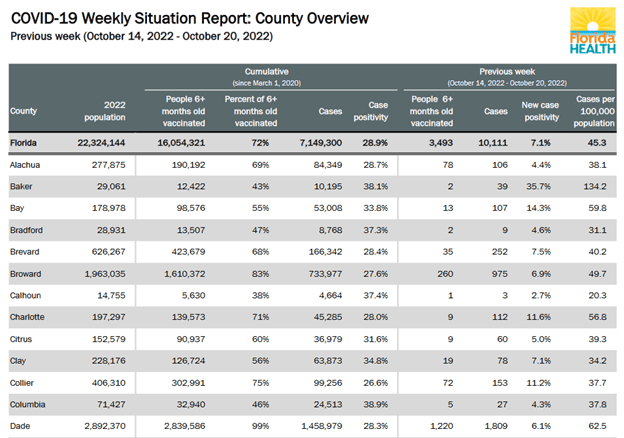Click the Alachua county row label
Screen dimensions: 624x438
pos(26,164)
